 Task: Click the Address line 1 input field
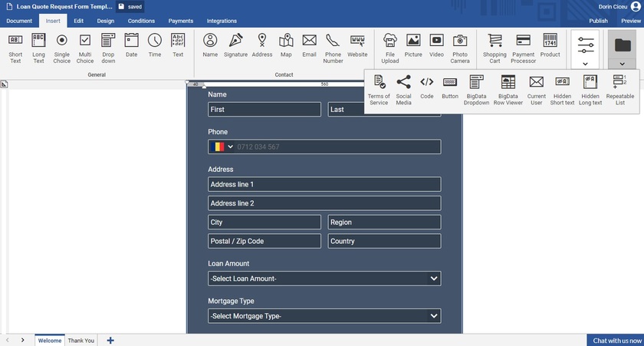pyautogui.click(x=324, y=184)
